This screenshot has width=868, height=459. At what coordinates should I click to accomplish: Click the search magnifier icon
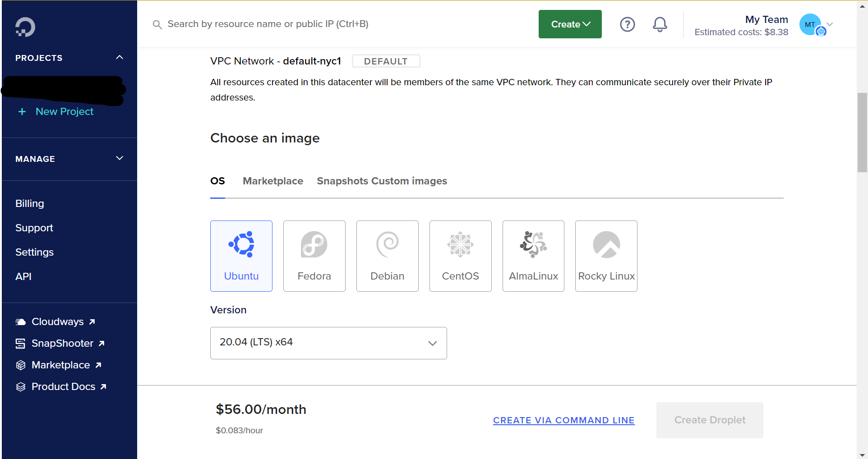(x=157, y=24)
